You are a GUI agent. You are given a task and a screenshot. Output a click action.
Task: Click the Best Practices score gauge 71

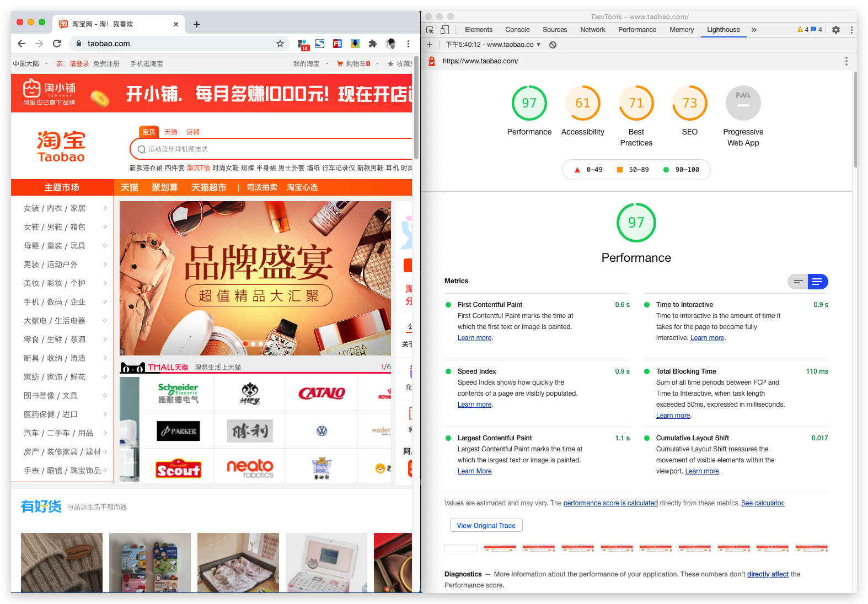(x=636, y=103)
